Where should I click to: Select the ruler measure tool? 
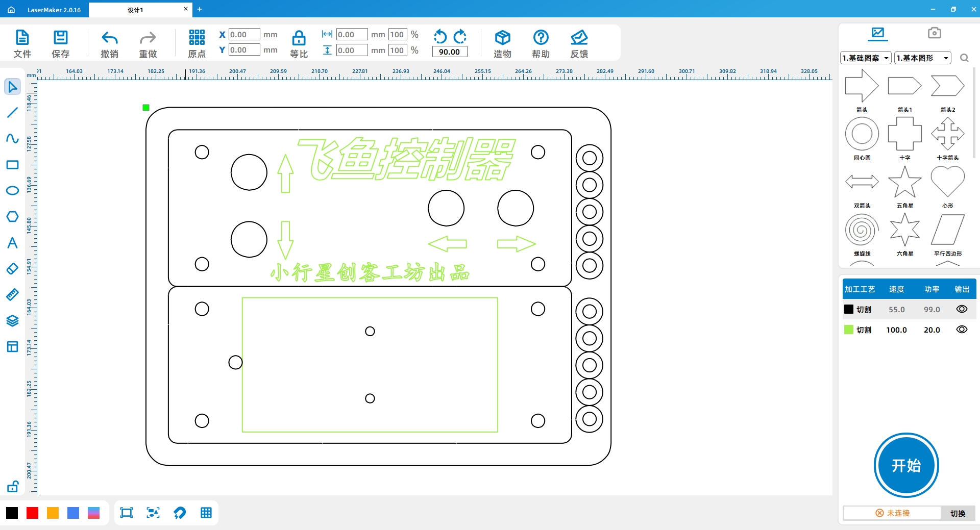12,295
